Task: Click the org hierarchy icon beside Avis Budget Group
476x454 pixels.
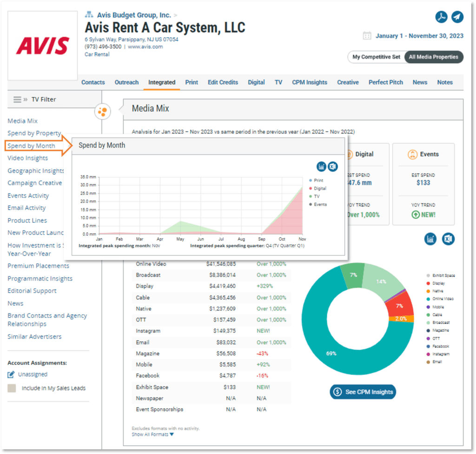Action: point(89,14)
